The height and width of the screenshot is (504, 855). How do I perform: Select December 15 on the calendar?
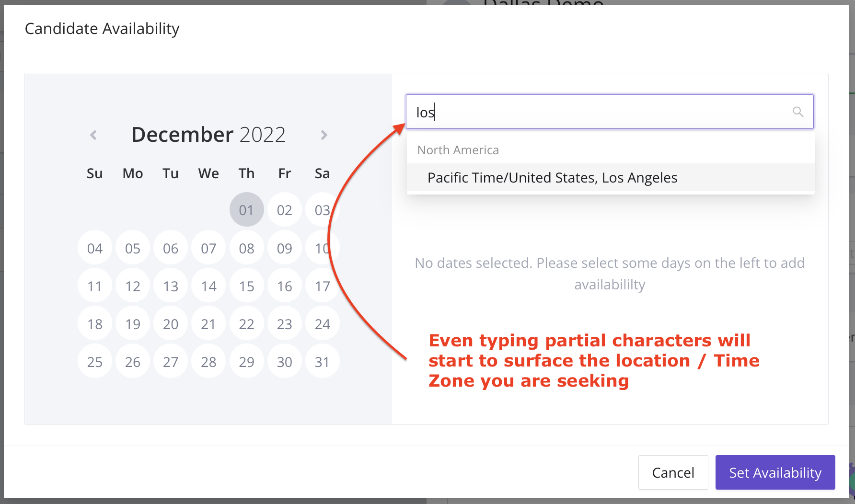point(246,286)
